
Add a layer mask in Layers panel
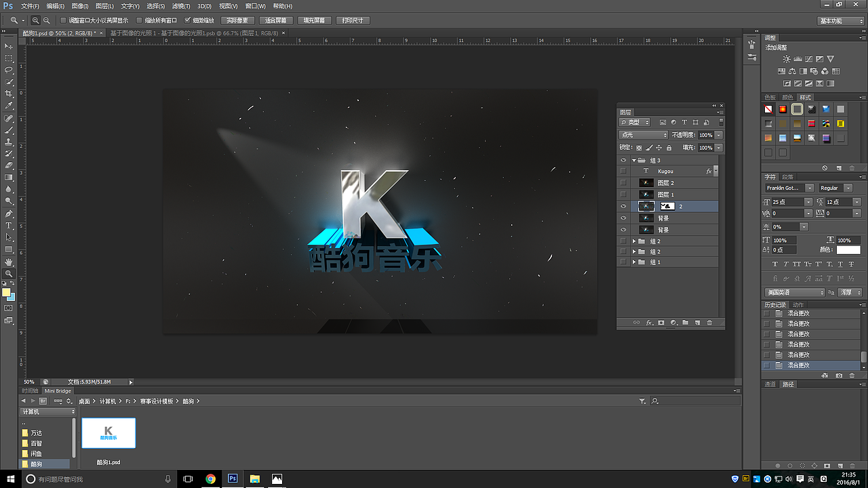click(661, 323)
